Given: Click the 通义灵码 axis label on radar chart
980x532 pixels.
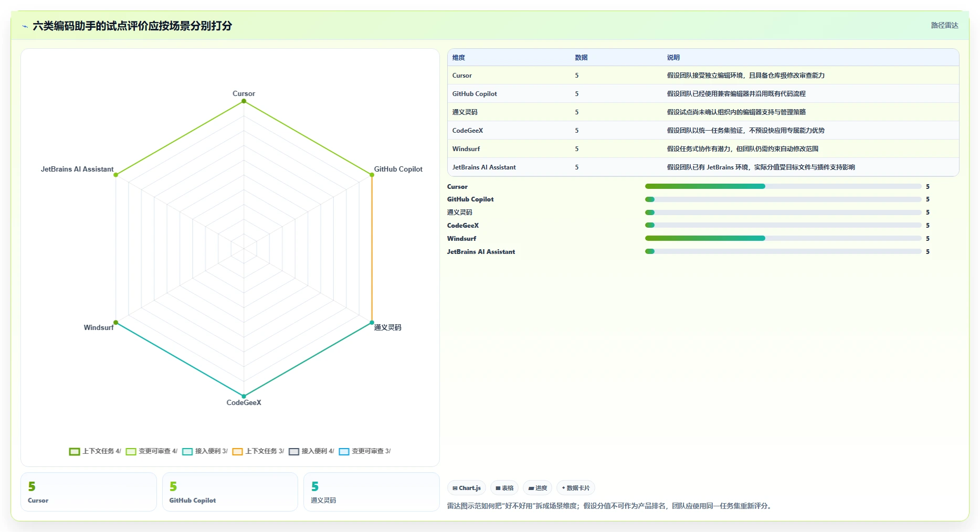Looking at the screenshot, I should 387,327.
